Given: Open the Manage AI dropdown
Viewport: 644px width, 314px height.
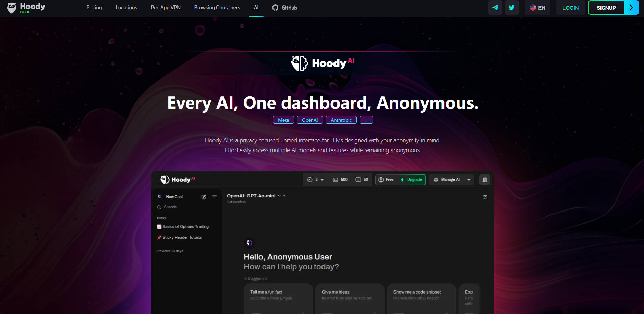Looking at the screenshot, I should (x=452, y=180).
